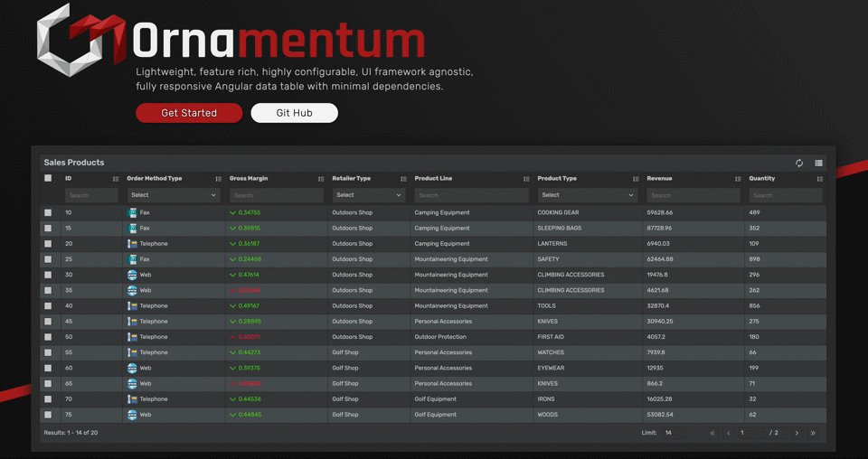Sort by Product Line column icon
868x459 pixels.
coord(526,179)
